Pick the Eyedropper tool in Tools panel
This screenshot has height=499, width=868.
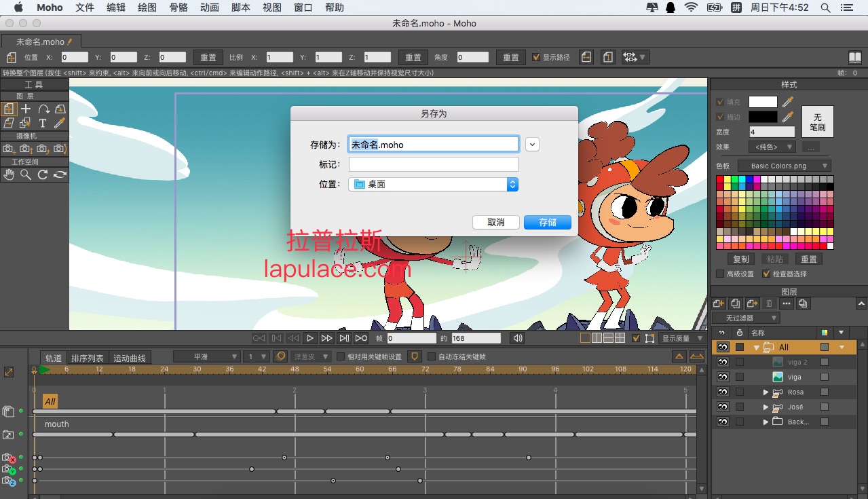pos(60,123)
